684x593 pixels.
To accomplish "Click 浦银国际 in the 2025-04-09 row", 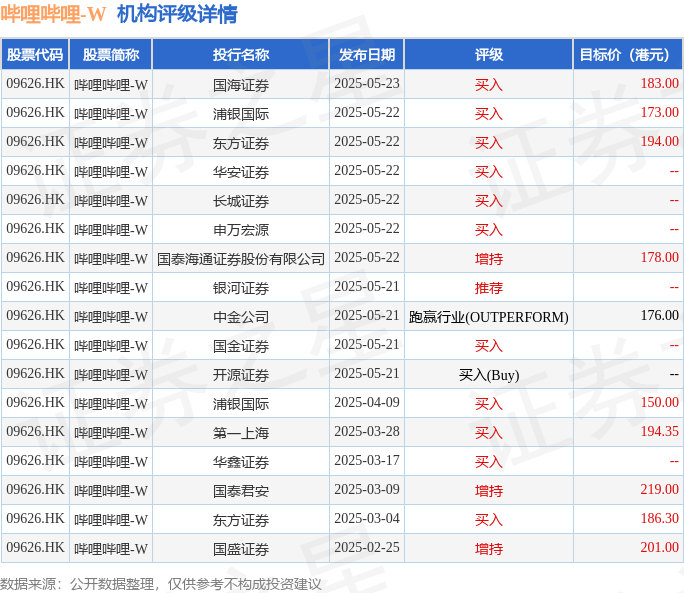I will (x=241, y=404).
